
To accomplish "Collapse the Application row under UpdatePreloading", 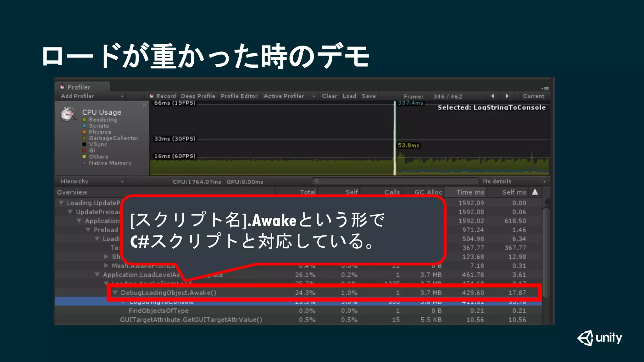I will click(x=79, y=221).
